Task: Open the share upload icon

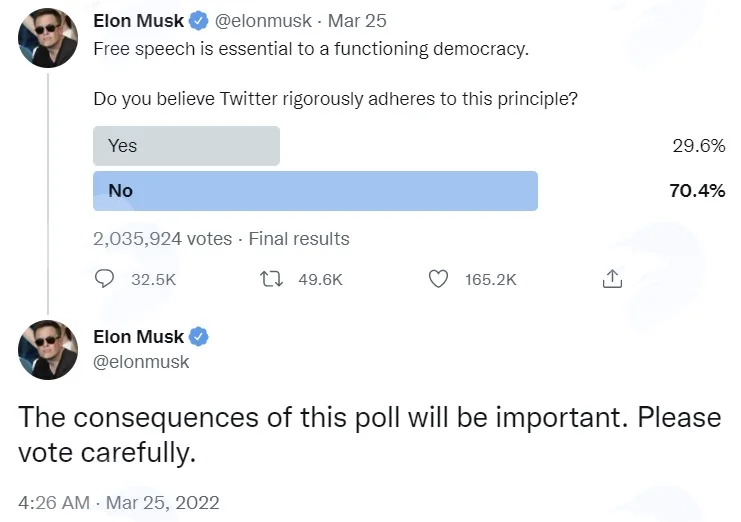Action: (612, 279)
